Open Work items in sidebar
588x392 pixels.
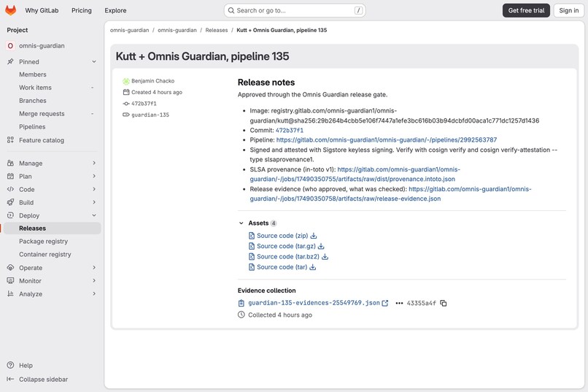pyautogui.click(x=35, y=88)
